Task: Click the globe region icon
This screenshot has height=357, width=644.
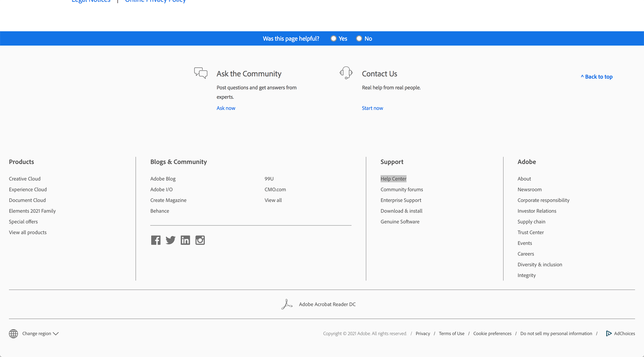Action: (13, 334)
